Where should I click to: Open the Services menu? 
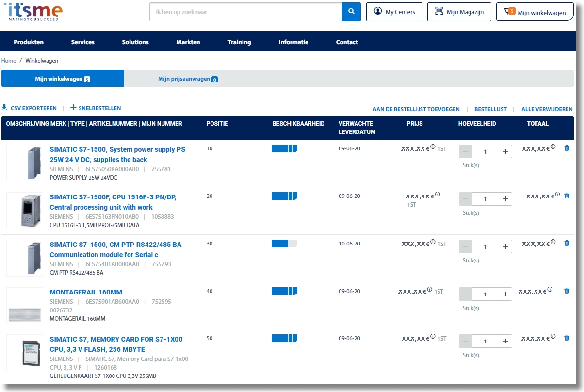tap(83, 42)
